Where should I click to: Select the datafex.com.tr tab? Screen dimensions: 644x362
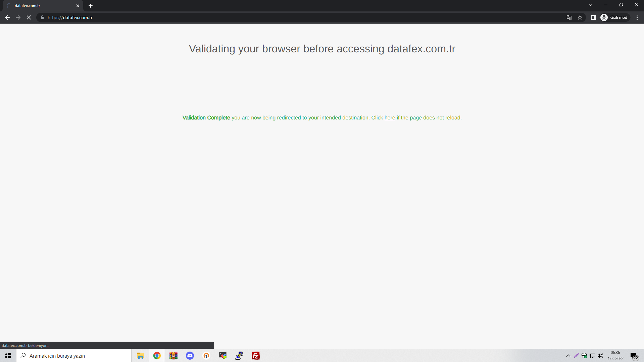(43, 6)
